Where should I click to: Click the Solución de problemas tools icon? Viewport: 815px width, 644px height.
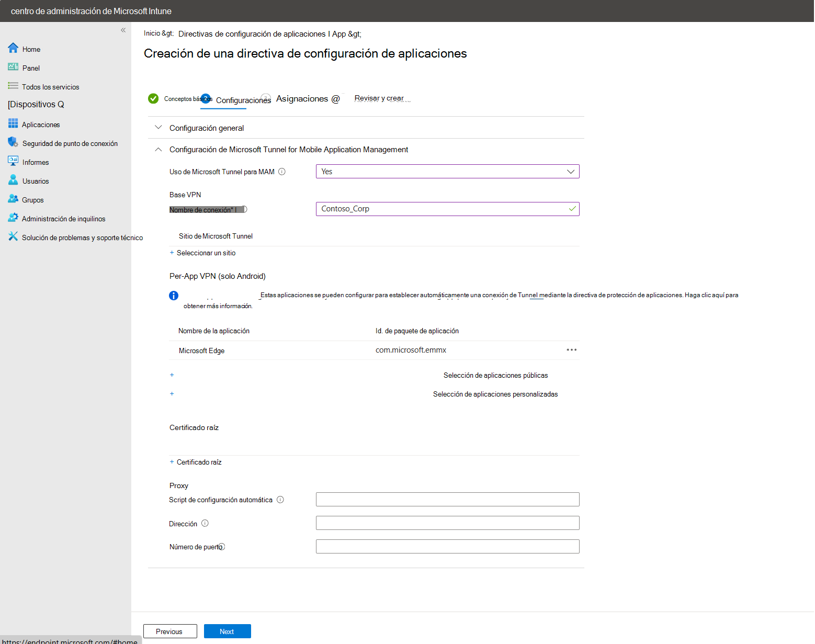13,236
